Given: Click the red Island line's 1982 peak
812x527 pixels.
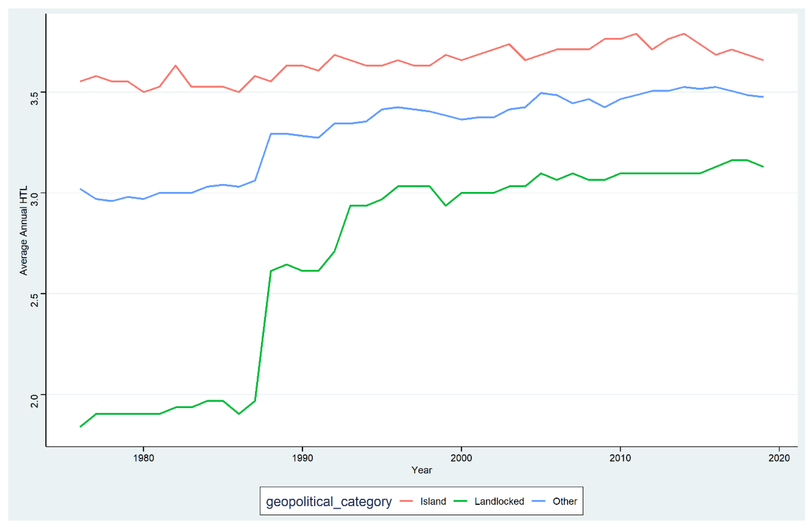Looking at the screenshot, I should pos(175,65).
